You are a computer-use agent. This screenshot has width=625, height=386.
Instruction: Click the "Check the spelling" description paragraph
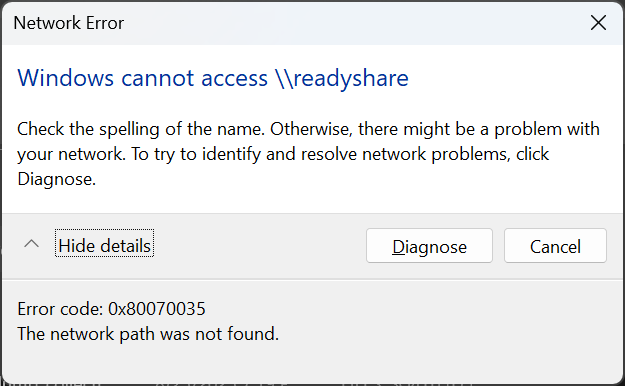[309, 154]
